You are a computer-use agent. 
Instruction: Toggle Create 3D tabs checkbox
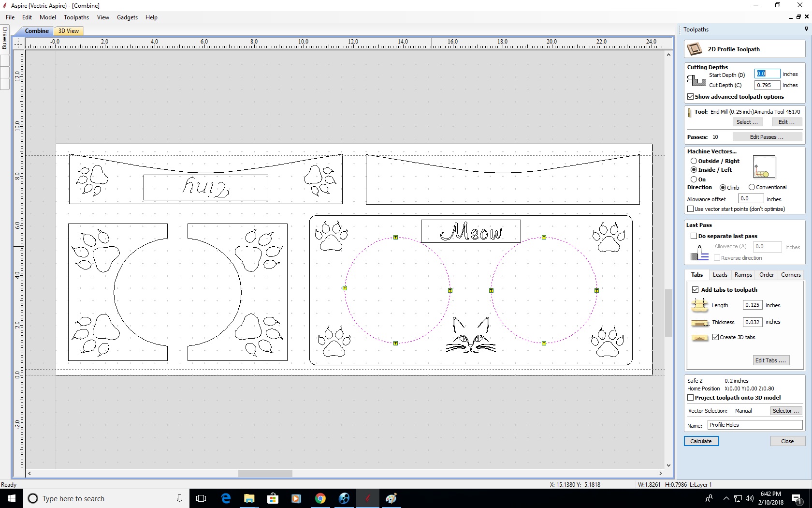pos(715,337)
